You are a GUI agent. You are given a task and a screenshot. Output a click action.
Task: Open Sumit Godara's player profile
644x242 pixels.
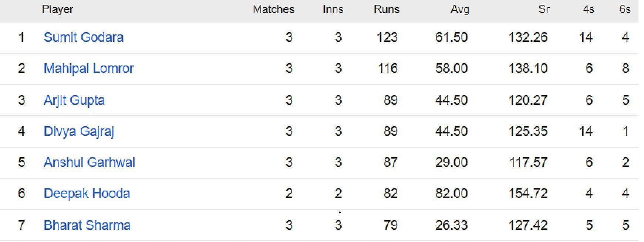click(x=84, y=37)
